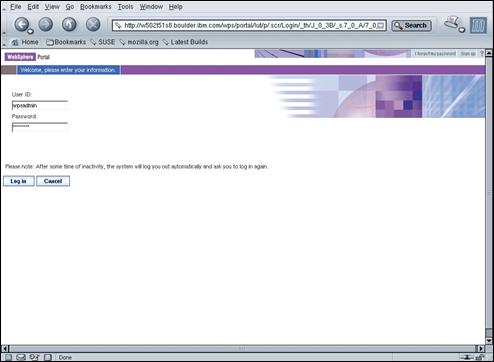Click the User ID input field
This screenshot has width=494, height=362.
point(40,105)
